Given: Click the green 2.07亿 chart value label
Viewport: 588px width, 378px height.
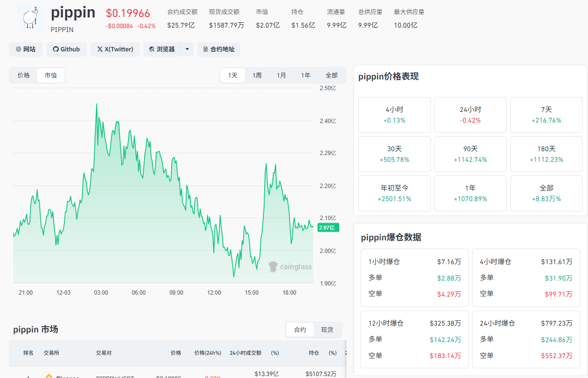Looking at the screenshot, I should tap(329, 227).
